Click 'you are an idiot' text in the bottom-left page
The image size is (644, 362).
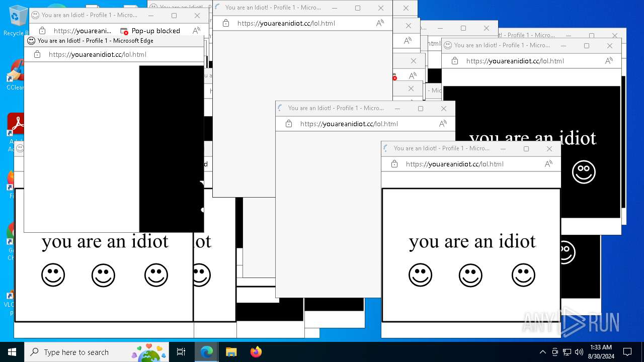(x=105, y=242)
